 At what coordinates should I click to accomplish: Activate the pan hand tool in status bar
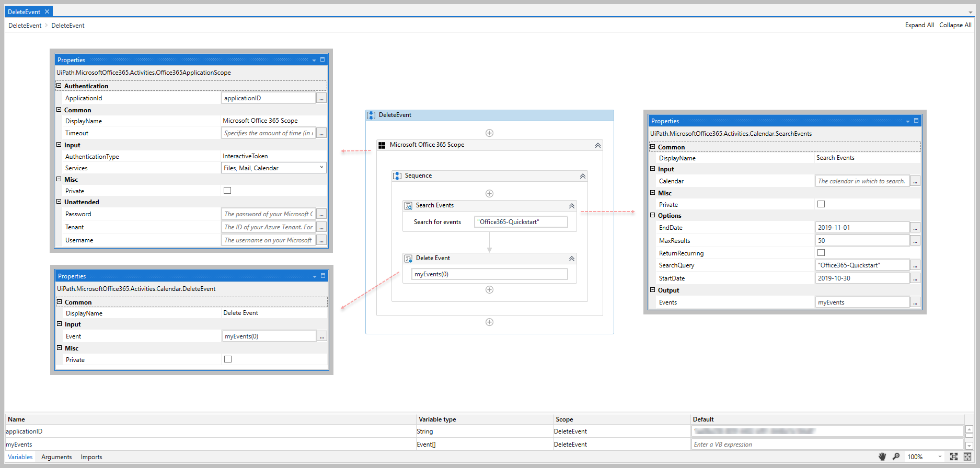coord(882,457)
